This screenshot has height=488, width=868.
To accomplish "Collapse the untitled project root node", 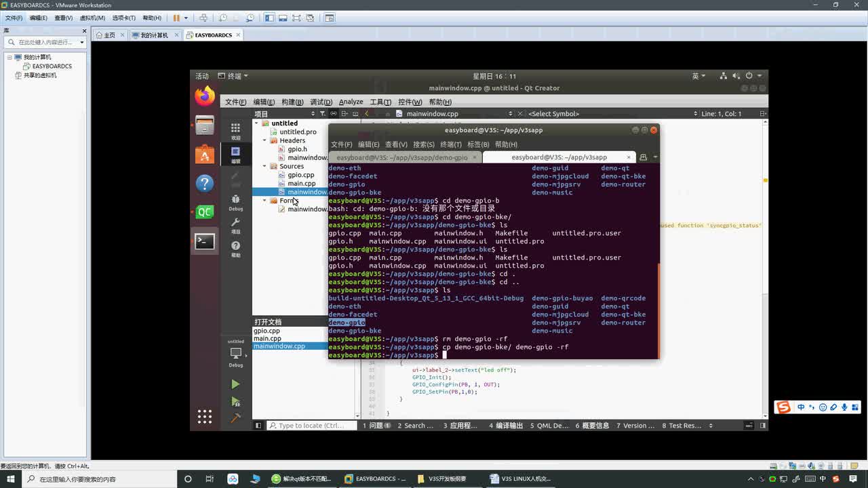I will point(257,123).
